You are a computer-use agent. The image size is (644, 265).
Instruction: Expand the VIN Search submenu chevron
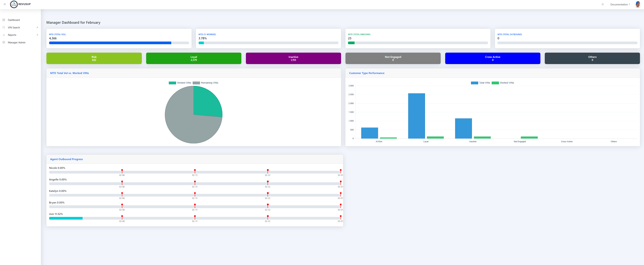click(x=38, y=27)
